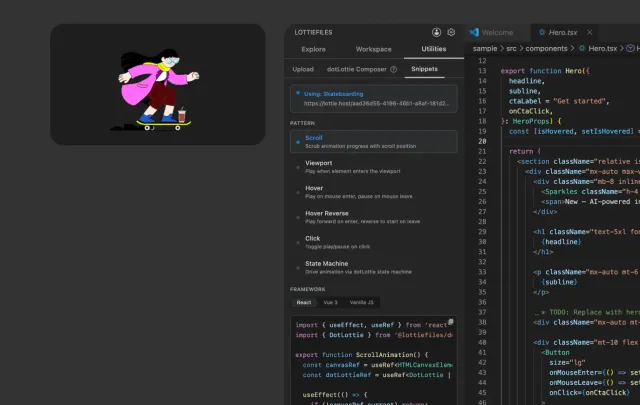Screen dimensions: 640x405
Task: Switch framework to Vue 3
Action: (x=330, y=303)
